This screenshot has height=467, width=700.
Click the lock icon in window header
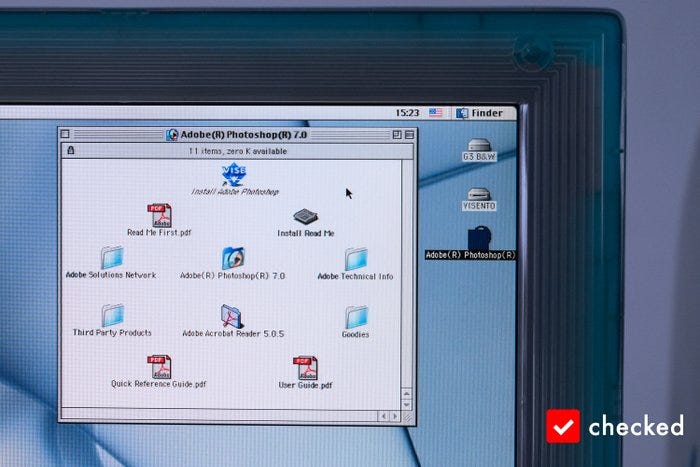click(71, 150)
